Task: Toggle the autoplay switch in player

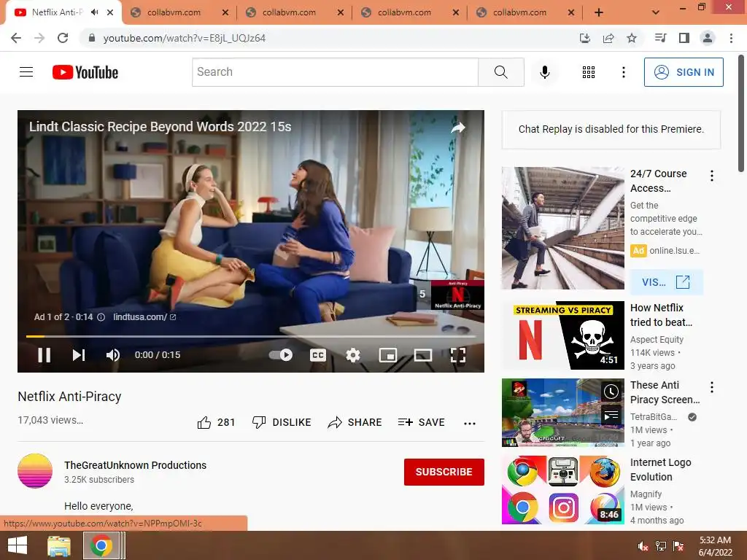Action: (281, 355)
